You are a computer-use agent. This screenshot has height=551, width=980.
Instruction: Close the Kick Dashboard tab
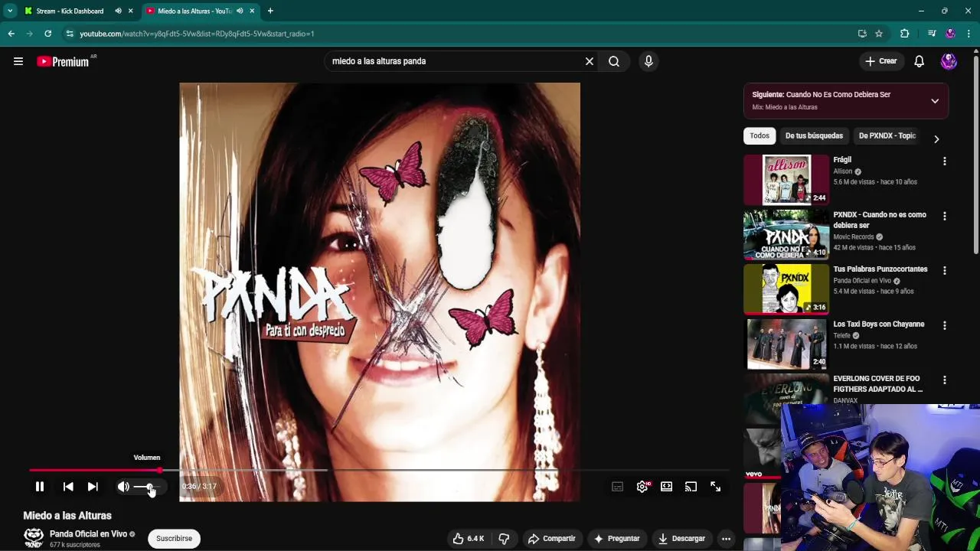tap(131, 11)
